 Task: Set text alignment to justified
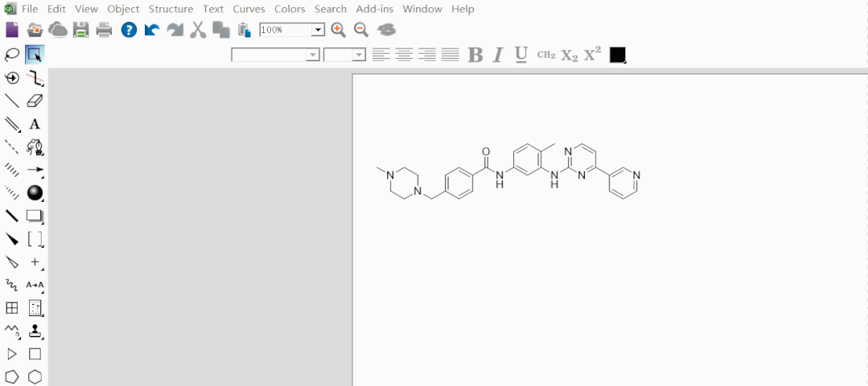click(x=450, y=55)
